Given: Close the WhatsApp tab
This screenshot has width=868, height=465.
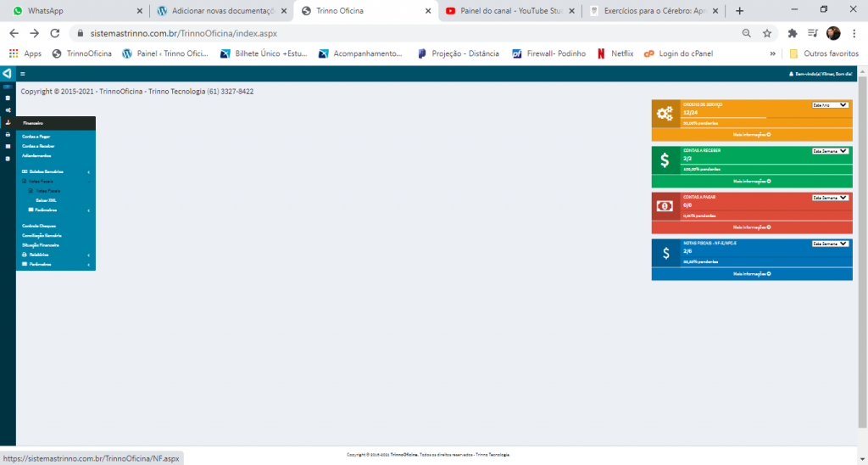Looking at the screenshot, I should pos(140,10).
